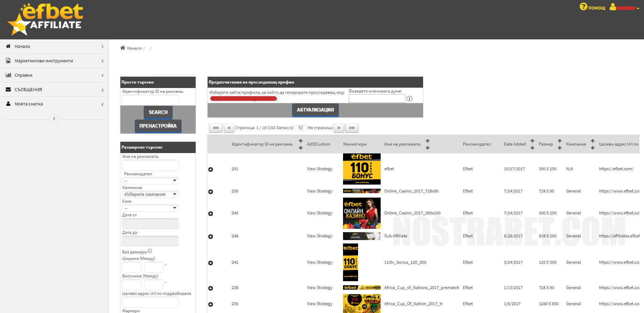The height and width of the screenshot is (313, 644).
Task: Click the Начало breadcrumb link
Action: click(134, 48)
